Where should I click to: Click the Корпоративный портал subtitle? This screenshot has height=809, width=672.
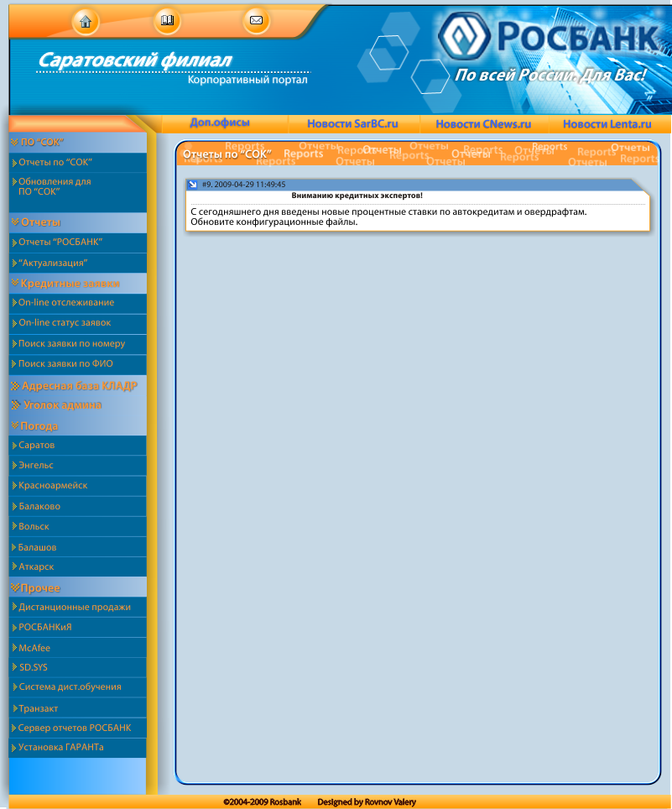pos(247,80)
